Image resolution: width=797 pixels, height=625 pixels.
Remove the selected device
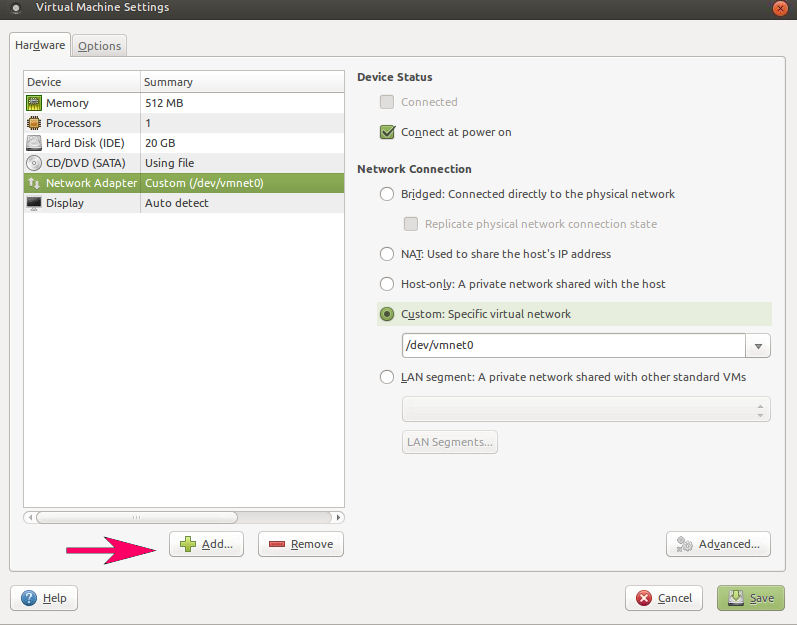click(x=301, y=544)
